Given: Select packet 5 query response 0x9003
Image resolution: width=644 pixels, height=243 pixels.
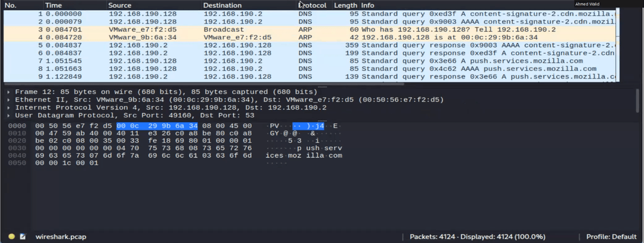Looking at the screenshot, I should (x=310, y=45).
